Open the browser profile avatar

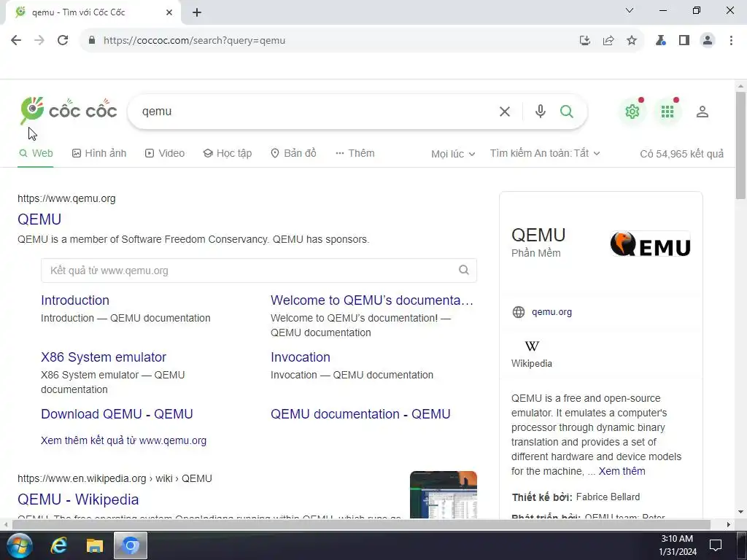point(708,41)
